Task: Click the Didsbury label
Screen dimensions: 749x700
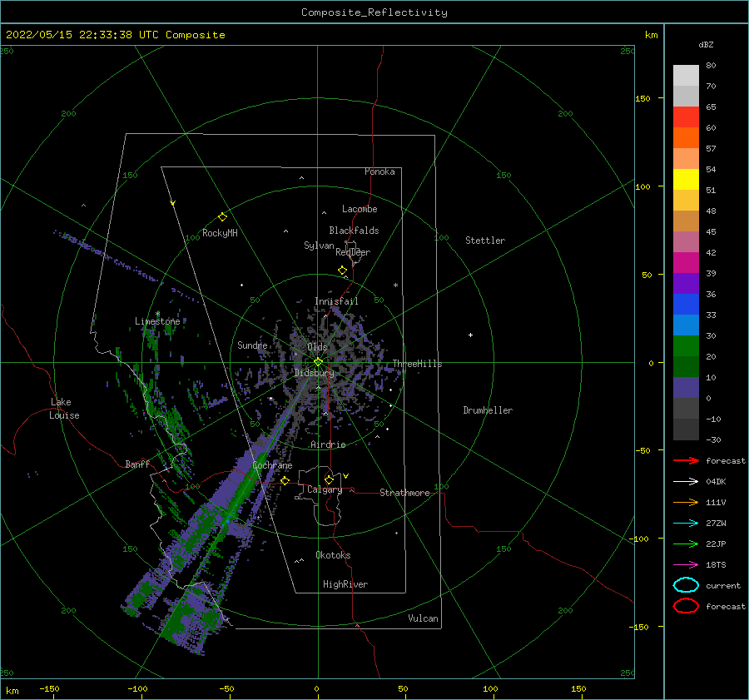Action: click(x=314, y=373)
